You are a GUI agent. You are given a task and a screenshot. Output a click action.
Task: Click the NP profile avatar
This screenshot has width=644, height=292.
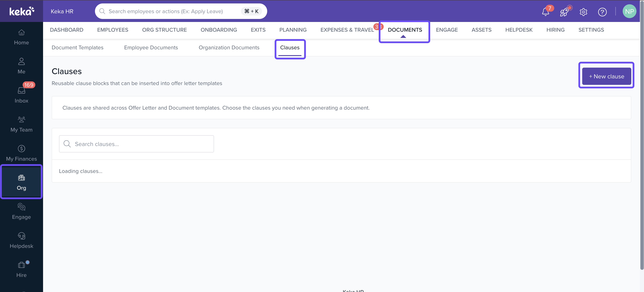629,11
